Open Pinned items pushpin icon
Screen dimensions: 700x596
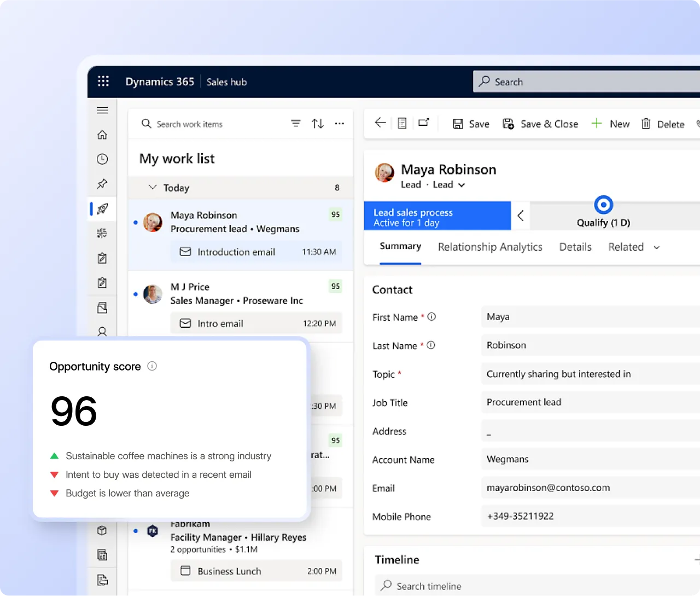102,184
